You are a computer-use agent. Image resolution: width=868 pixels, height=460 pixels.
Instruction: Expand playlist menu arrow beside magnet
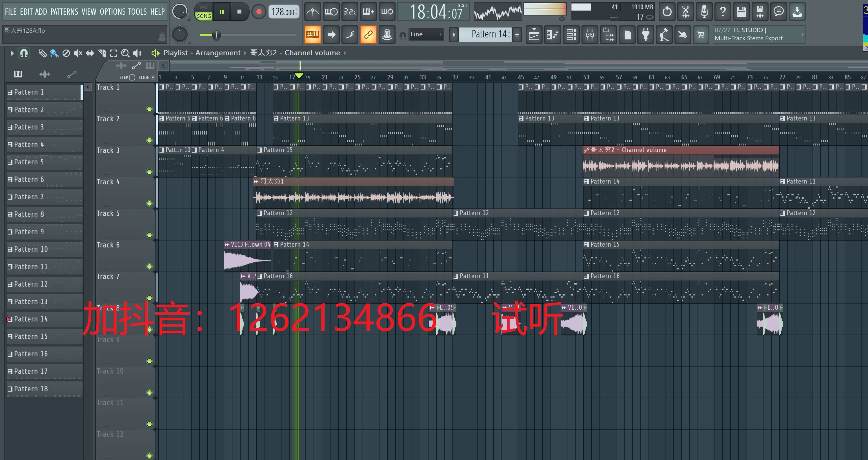(12, 53)
